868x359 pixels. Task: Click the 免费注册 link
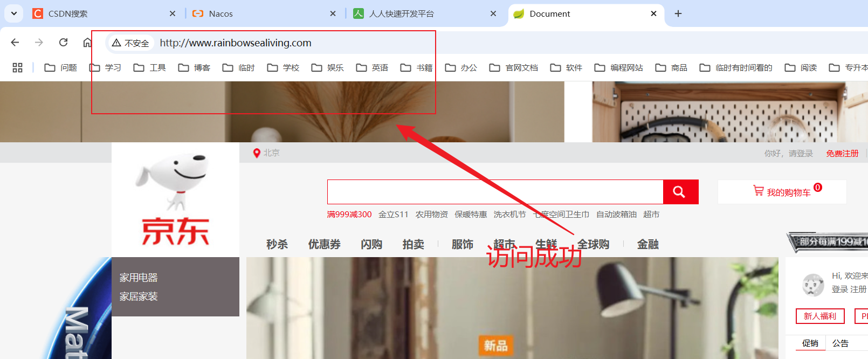842,154
